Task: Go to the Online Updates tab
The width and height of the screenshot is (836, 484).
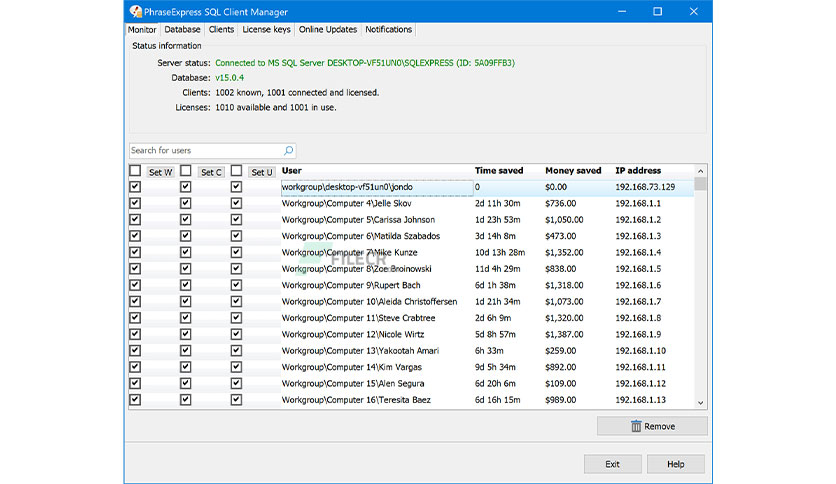Action: pyautogui.click(x=327, y=30)
